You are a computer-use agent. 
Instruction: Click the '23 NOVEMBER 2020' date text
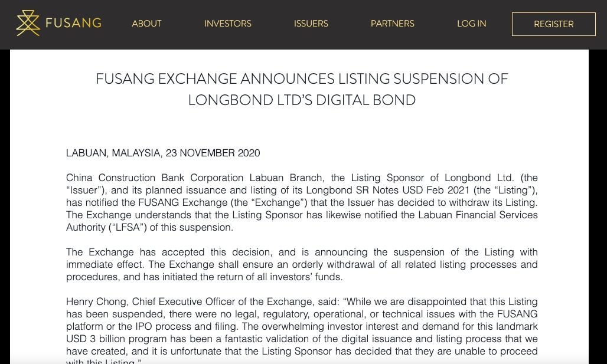pyautogui.click(x=213, y=153)
